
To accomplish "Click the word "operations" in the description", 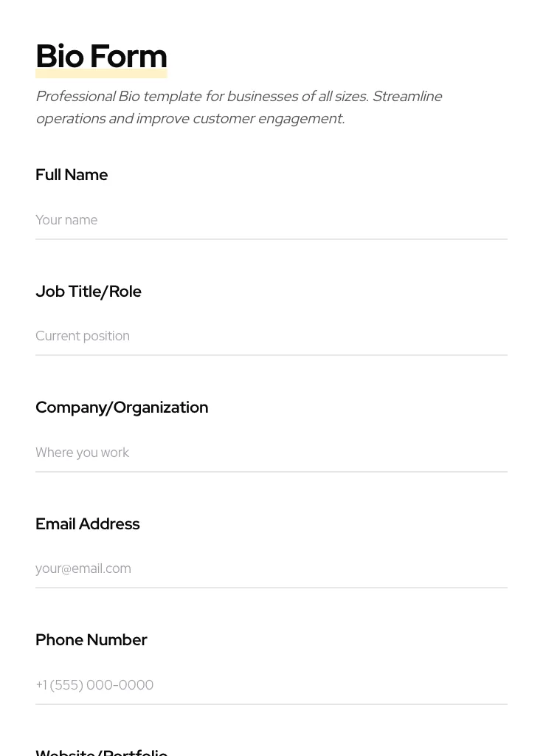I will (x=70, y=119).
